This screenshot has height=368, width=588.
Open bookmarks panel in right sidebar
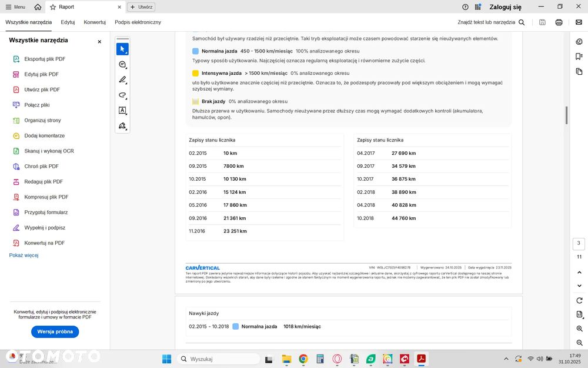click(x=579, y=57)
